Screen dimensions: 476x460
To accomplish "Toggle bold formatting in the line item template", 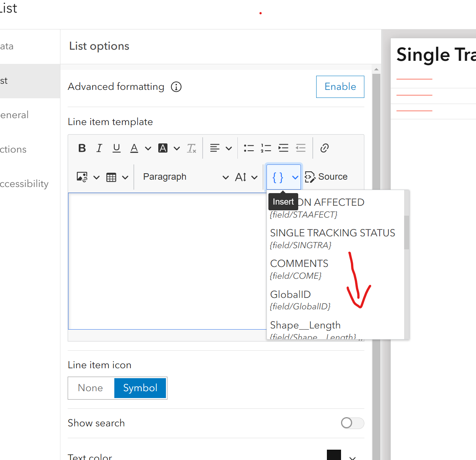I will [81, 148].
